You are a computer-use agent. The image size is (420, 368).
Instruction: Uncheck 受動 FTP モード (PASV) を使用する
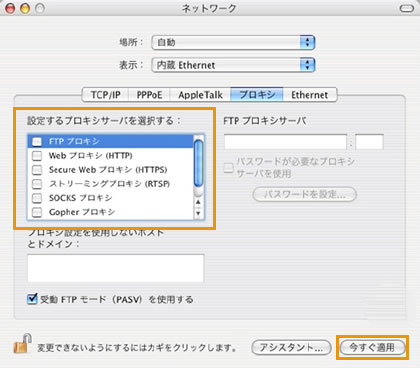[32, 299]
